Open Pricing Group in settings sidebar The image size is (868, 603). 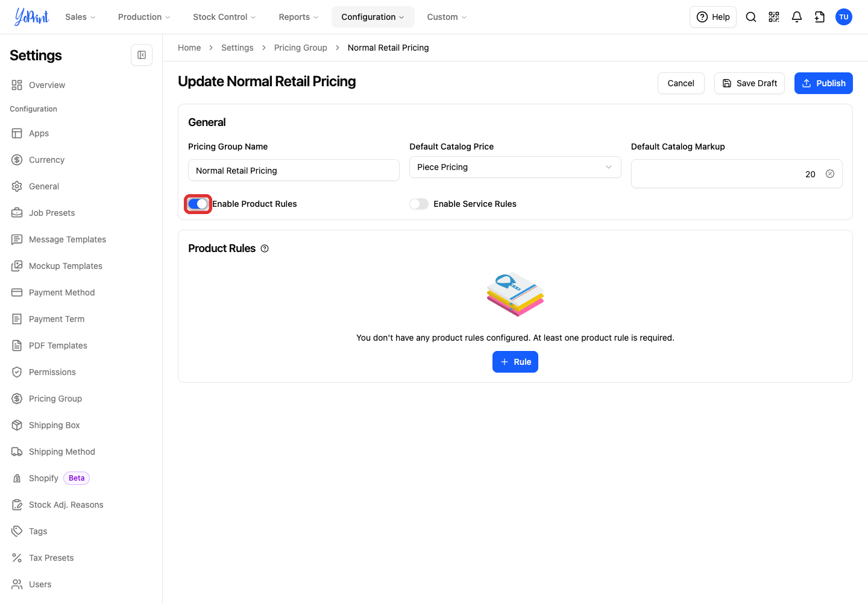(x=55, y=399)
